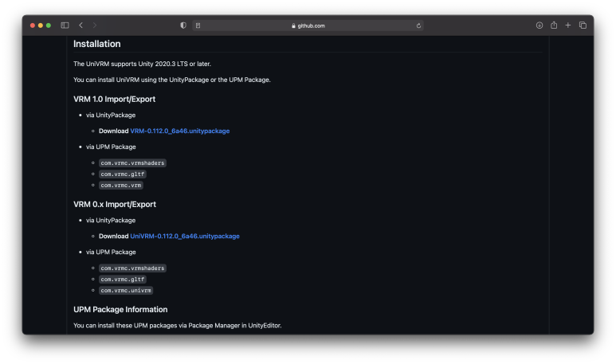
Task: Click the 'You can install UniVRM' sentence
Action: pyautogui.click(x=171, y=80)
